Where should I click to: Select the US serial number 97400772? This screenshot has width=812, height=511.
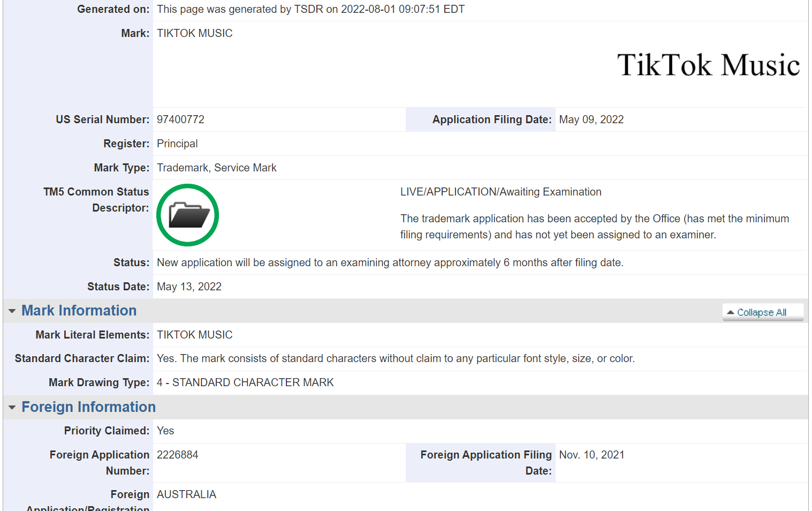(x=180, y=119)
